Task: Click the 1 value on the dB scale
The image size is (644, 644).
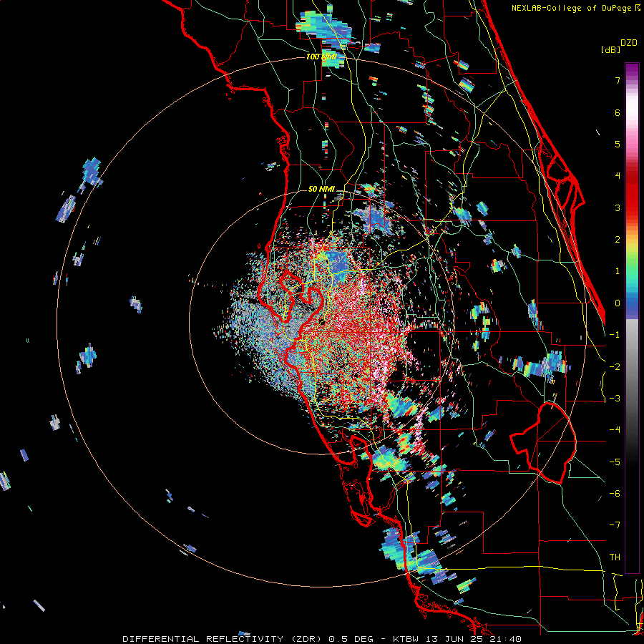Action: coord(618,271)
